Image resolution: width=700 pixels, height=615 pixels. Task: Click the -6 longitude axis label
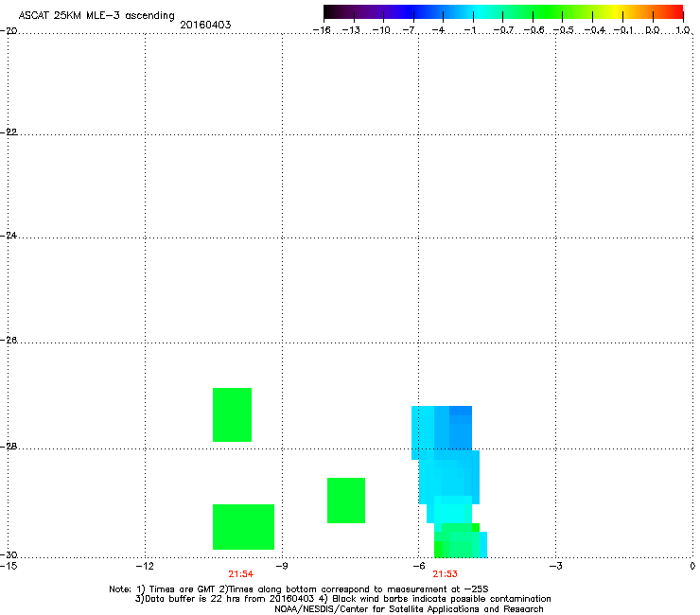click(418, 567)
